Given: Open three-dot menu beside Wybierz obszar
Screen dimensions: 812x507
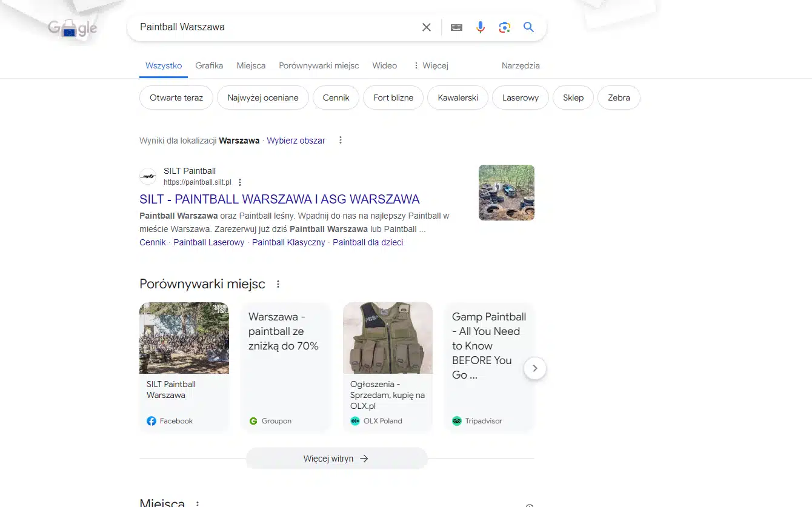Looking at the screenshot, I should (x=341, y=140).
